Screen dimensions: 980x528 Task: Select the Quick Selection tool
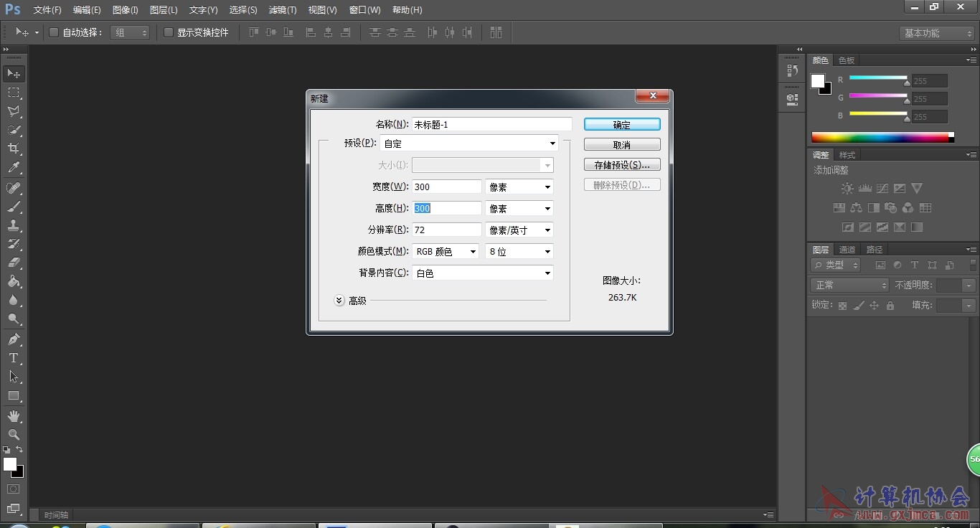[14, 130]
